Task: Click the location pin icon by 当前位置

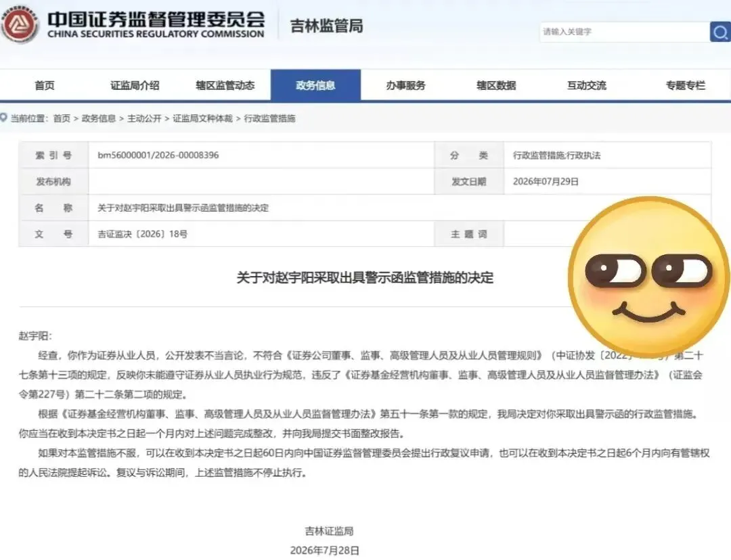Action: 4,118
